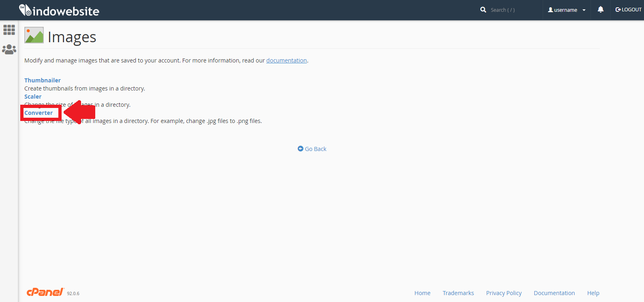The image size is (644, 302).
Task: View the Privacy Policy footer link
Action: tap(504, 293)
